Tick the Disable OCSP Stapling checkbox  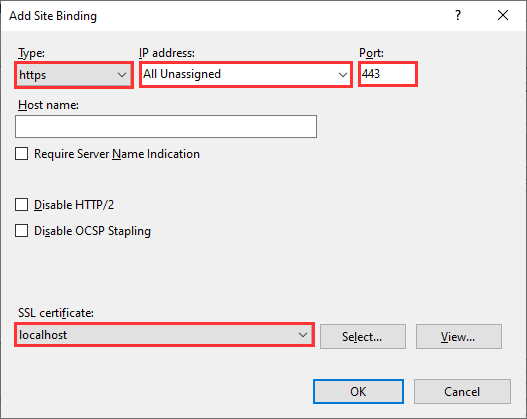click(x=22, y=231)
